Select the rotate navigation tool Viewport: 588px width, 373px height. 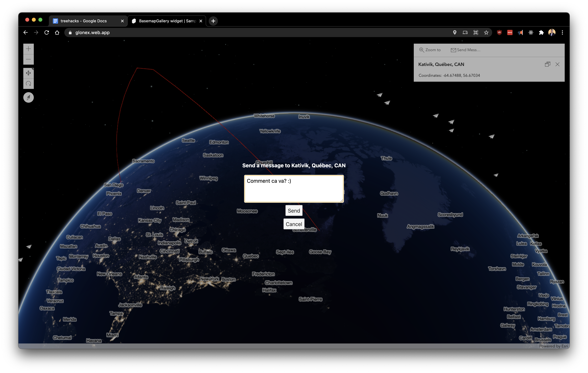coord(28,83)
